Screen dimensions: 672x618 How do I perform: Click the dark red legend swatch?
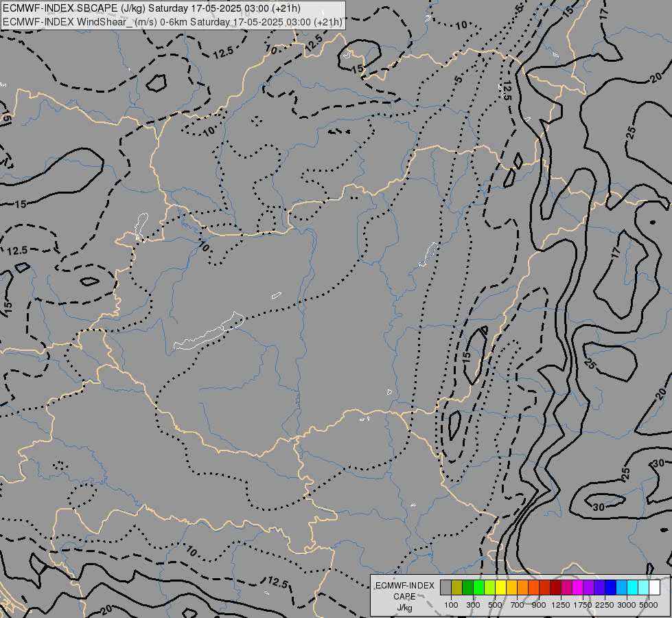click(x=555, y=587)
